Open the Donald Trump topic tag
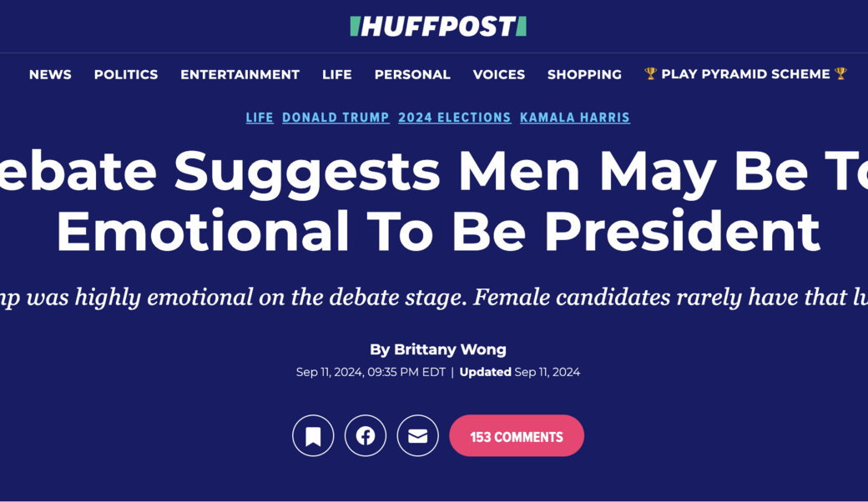This screenshot has width=868, height=502. pyautogui.click(x=336, y=118)
